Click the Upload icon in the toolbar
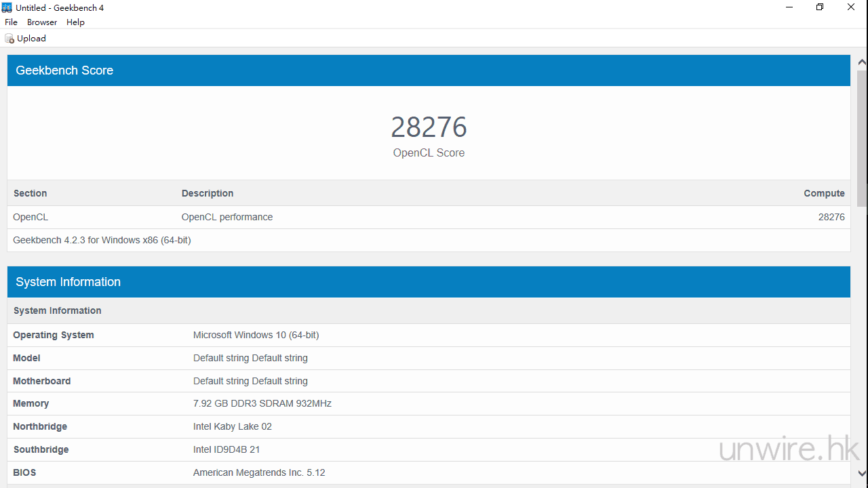 pos(9,39)
